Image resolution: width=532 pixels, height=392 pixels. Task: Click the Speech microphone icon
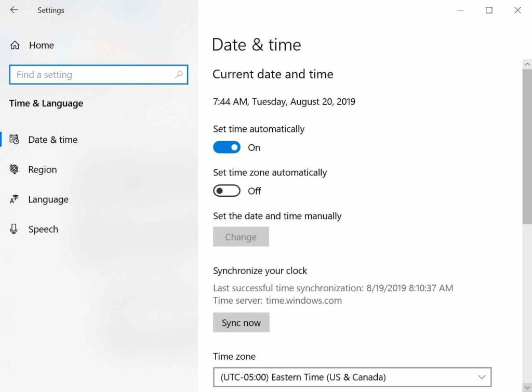(x=14, y=229)
